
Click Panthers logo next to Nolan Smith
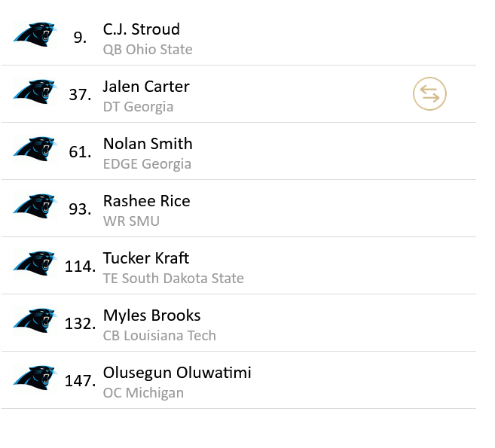(35, 149)
